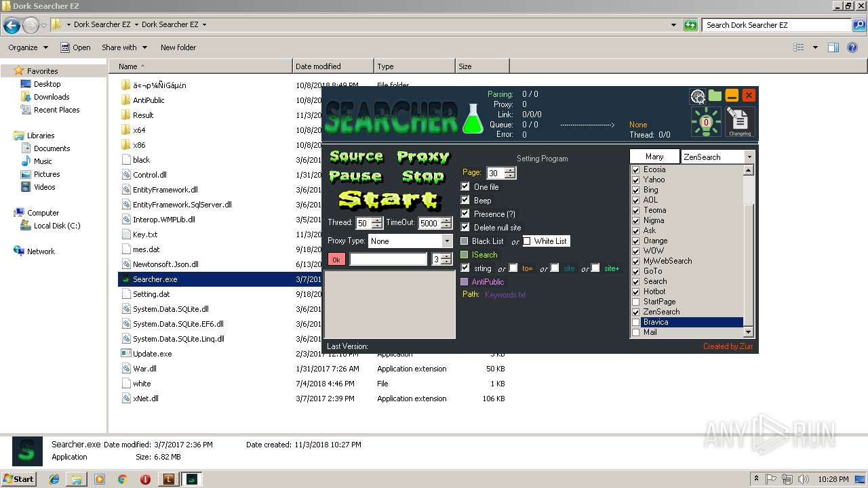Select the Result folder icon

point(126,115)
